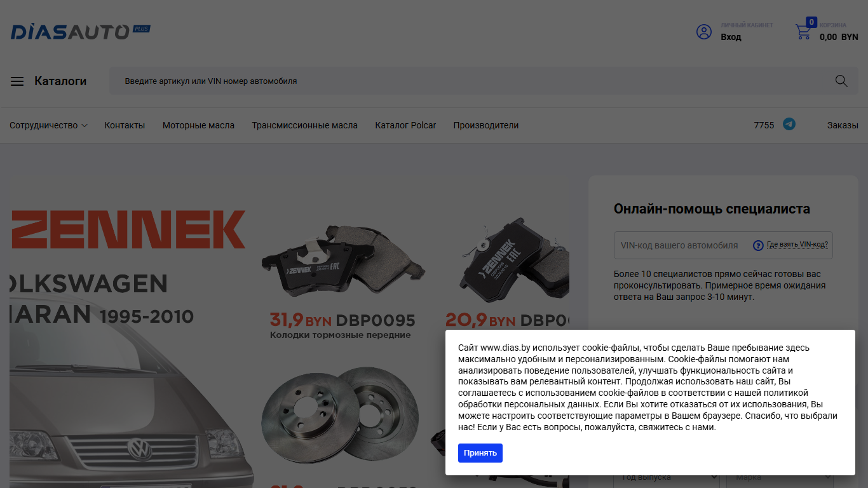Open the hamburger Каталоги menu icon
Screen dimensions: 868x488
[17, 81]
